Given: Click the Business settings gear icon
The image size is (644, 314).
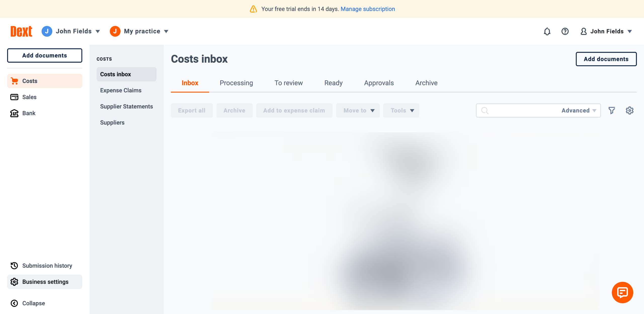Looking at the screenshot, I should [x=14, y=282].
